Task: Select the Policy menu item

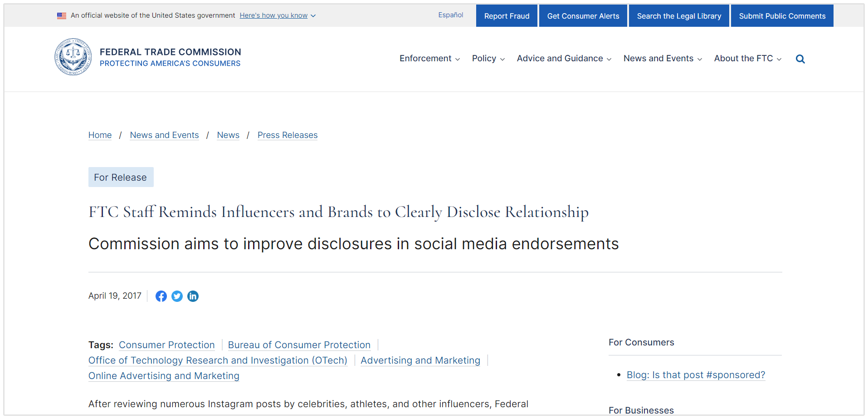Action: tap(484, 59)
